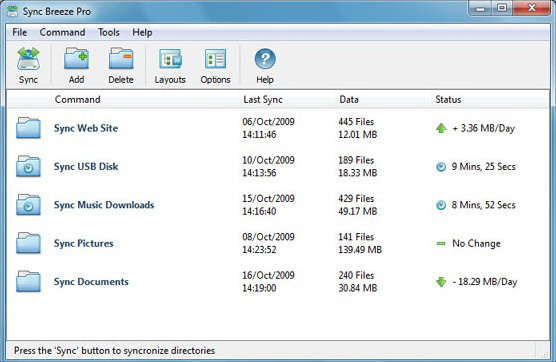Click the Data column header
The image size is (556, 362).
pos(349,100)
